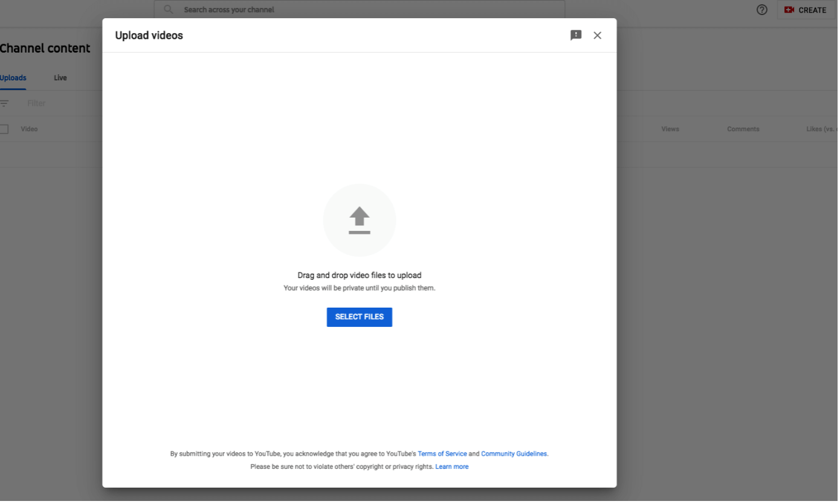840x504 pixels.
Task: Click the search magnifier icon
Action: tap(169, 10)
